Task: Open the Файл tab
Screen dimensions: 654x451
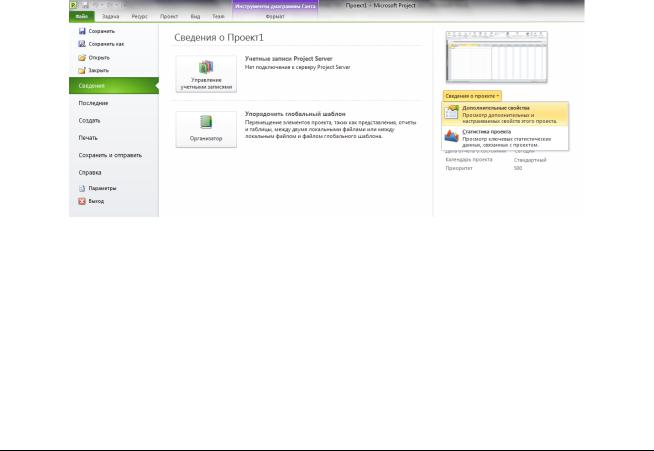Action: click(x=82, y=16)
